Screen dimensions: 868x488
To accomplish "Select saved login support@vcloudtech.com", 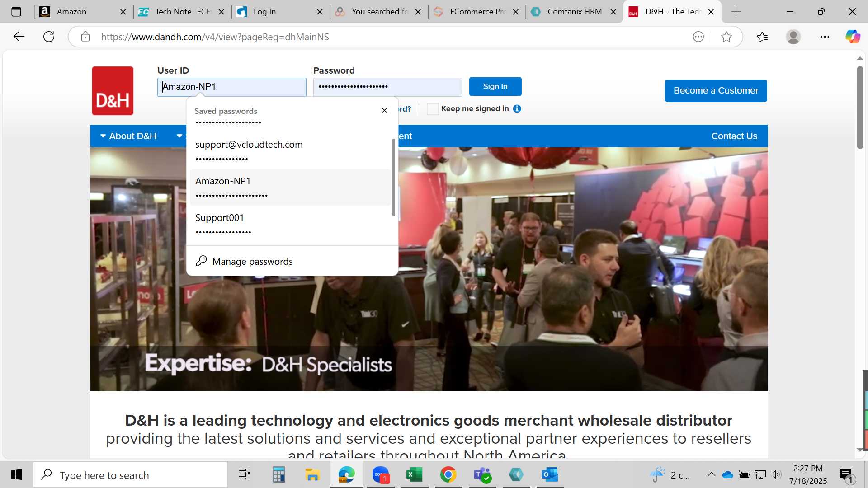I will point(290,151).
